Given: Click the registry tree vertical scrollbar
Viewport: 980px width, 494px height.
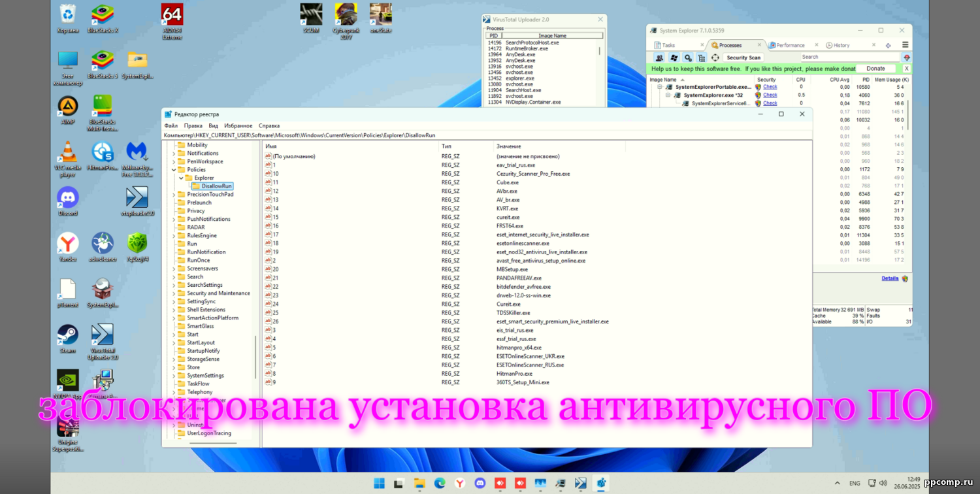Looking at the screenshot, I should click(256, 357).
